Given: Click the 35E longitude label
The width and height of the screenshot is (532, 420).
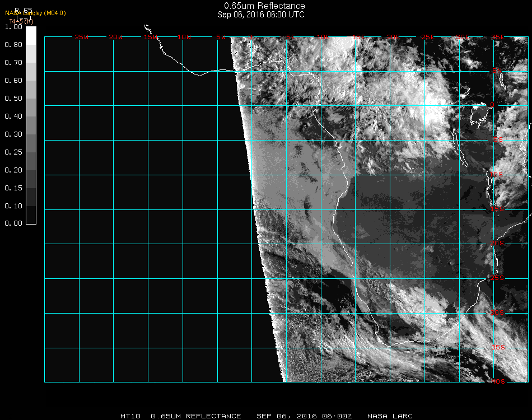Looking at the screenshot, I should (x=498, y=37).
